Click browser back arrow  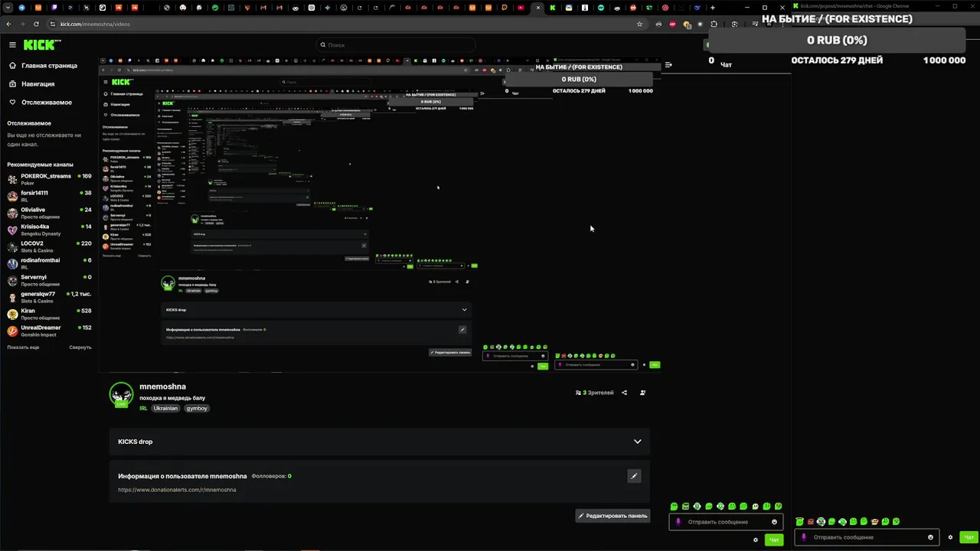point(8,24)
